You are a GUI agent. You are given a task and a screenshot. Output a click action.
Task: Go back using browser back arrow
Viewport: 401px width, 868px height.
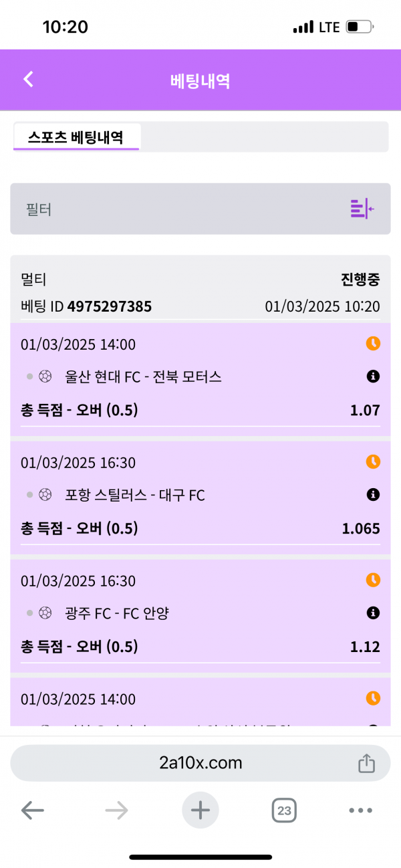click(32, 811)
